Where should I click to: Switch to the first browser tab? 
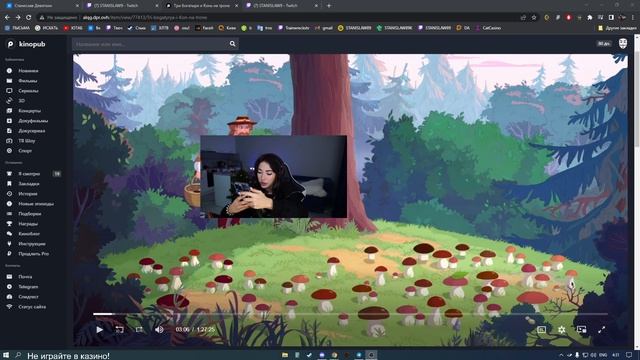tap(41, 6)
